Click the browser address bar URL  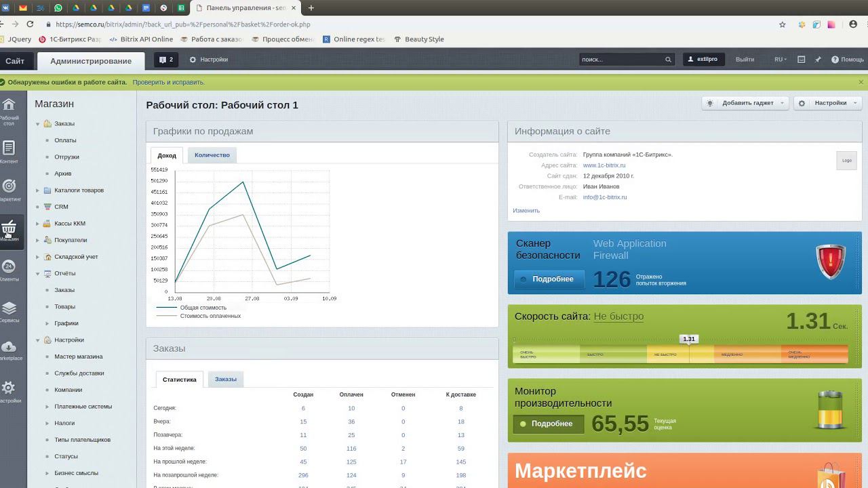183,24
